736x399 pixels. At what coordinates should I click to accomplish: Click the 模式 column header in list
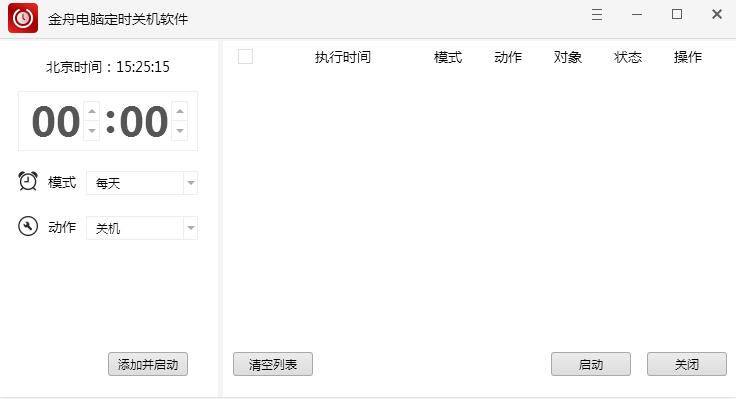tap(448, 57)
